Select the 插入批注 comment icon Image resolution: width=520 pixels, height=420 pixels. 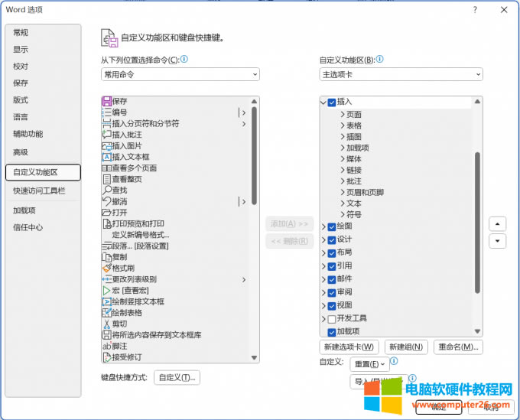pyautogui.click(x=107, y=135)
